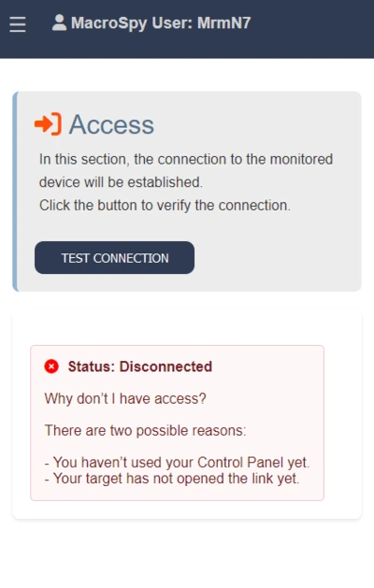Click the There are two possible reasons line

click(x=146, y=430)
